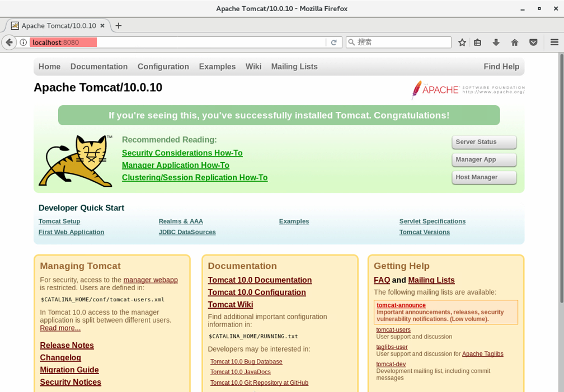Follow the manager webapp link
This screenshot has width=564, height=392.
151,280
